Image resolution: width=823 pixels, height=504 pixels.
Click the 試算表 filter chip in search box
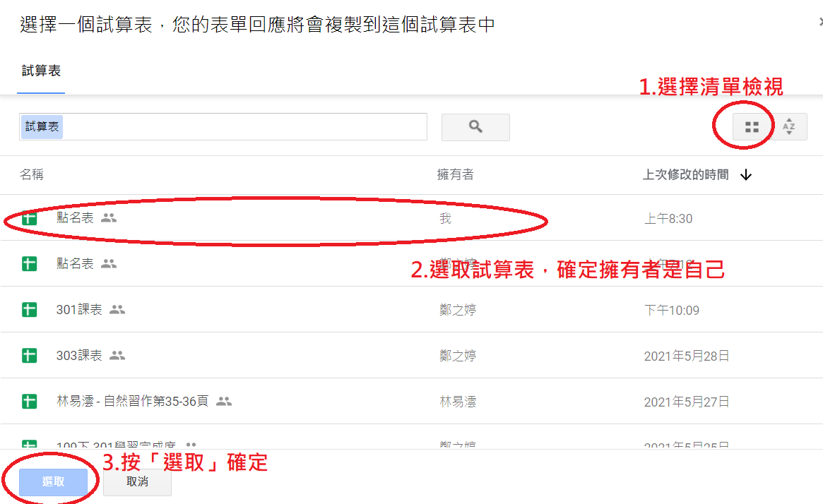click(x=42, y=127)
